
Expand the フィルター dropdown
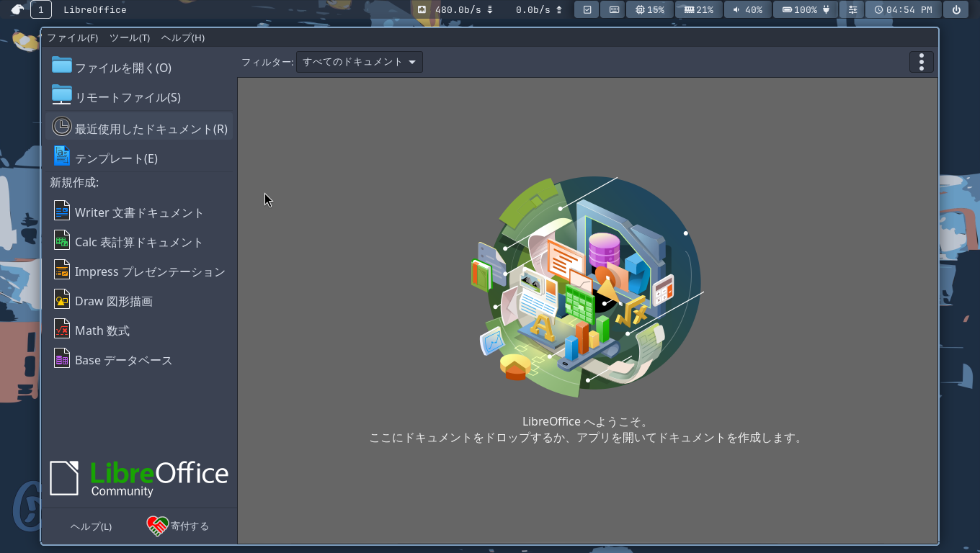pos(360,62)
